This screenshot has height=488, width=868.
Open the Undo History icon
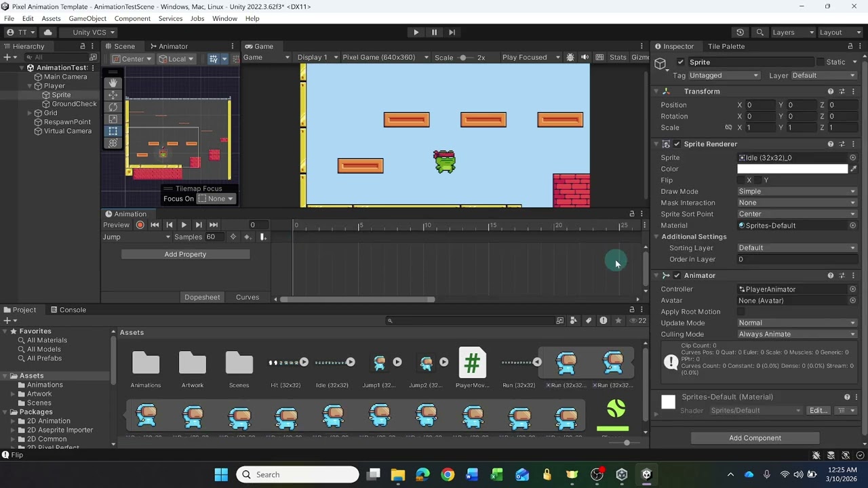[740, 32]
